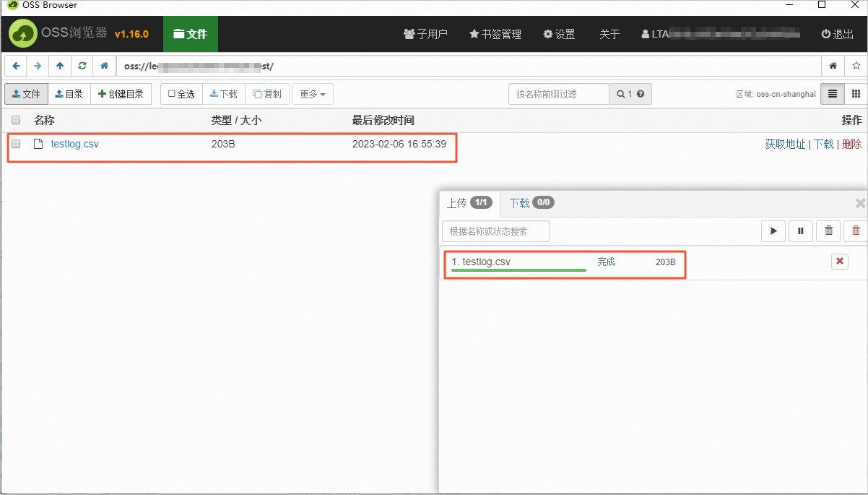Click the v1.16.0 version label
The height and width of the screenshot is (495, 868).
(131, 34)
